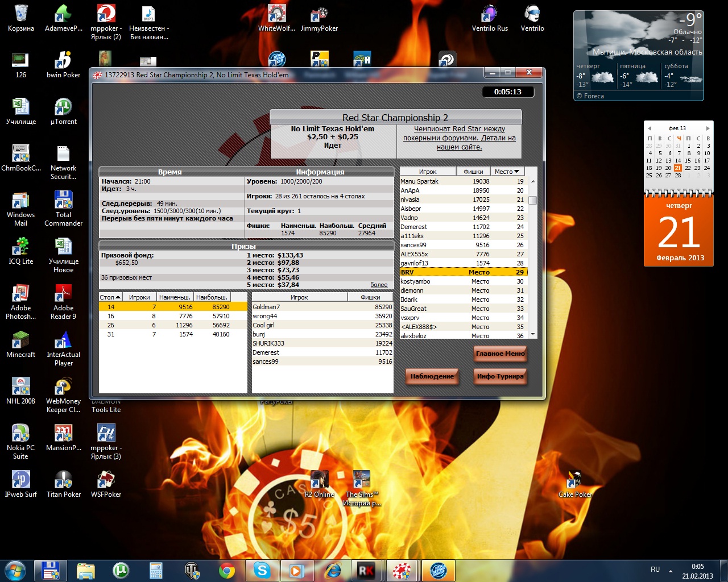Sort tables by Стол column header
Viewport: 728px width, 582px height.
click(x=110, y=297)
